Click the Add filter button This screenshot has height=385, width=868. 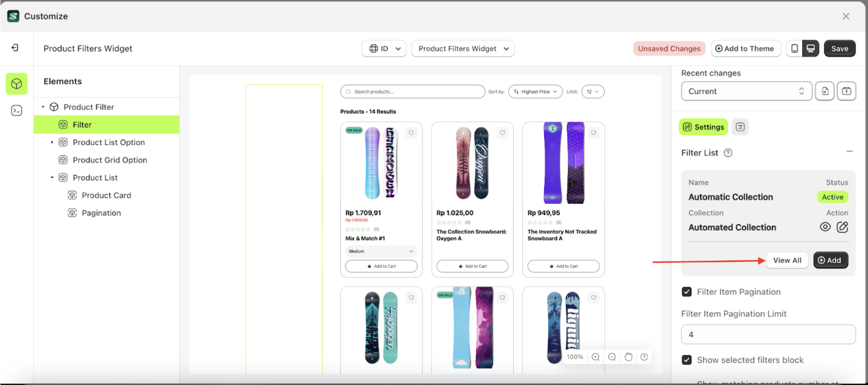(x=830, y=260)
